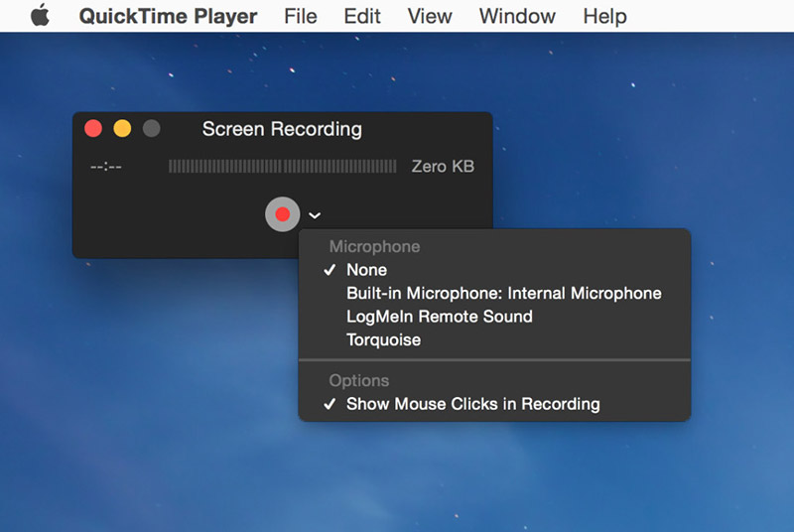This screenshot has width=794, height=532.
Task: Open the Apple menu
Action: pyautogui.click(x=40, y=16)
